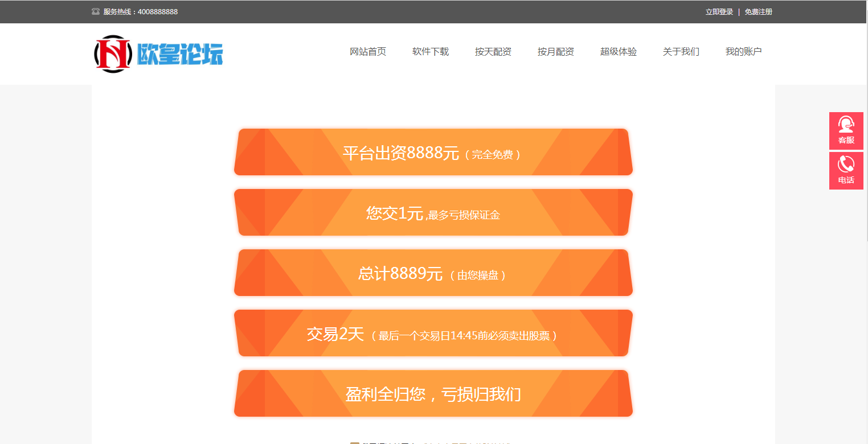Select the 总计8889元 banner
The image size is (868, 444).
pyautogui.click(x=433, y=273)
